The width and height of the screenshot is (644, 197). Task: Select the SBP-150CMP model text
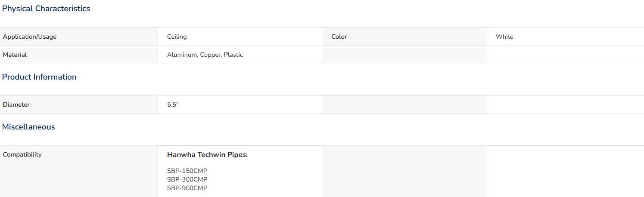click(187, 171)
